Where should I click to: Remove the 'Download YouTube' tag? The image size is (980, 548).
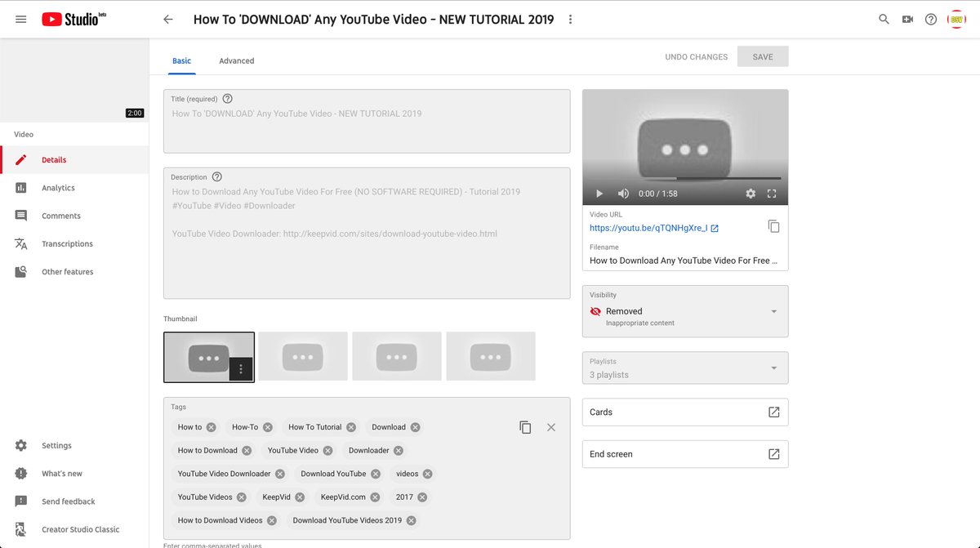point(376,474)
